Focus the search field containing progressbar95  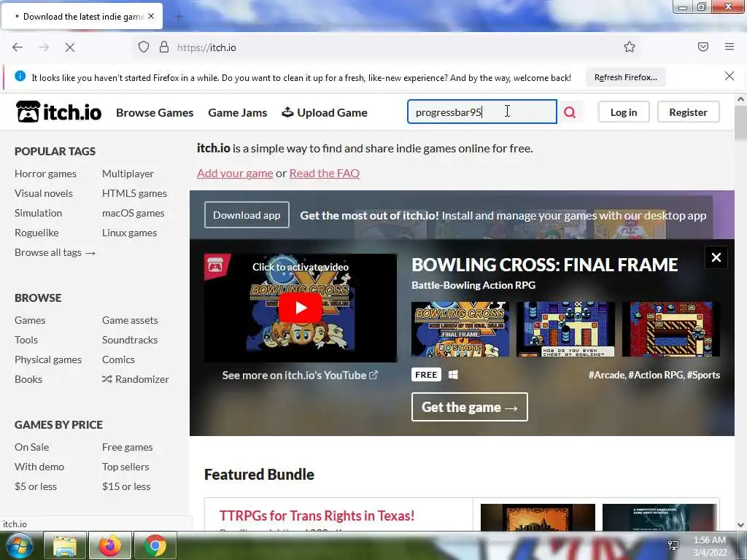pyautogui.click(x=482, y=112)
